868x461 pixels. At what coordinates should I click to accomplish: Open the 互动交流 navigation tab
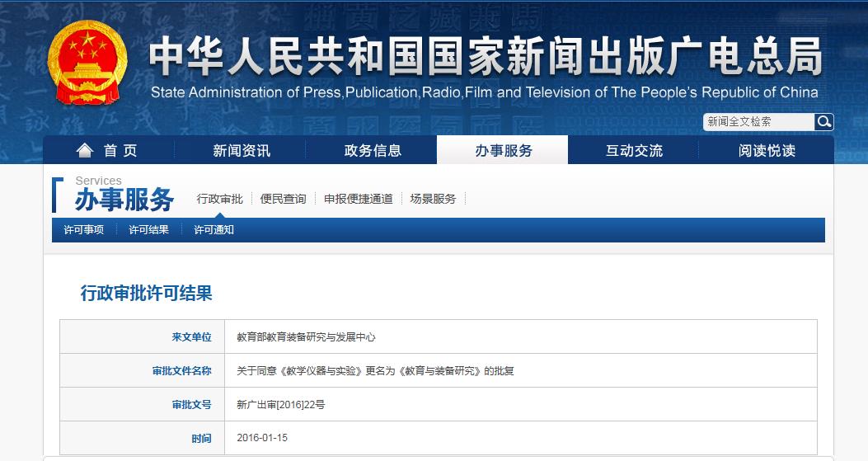pos(634,150)
